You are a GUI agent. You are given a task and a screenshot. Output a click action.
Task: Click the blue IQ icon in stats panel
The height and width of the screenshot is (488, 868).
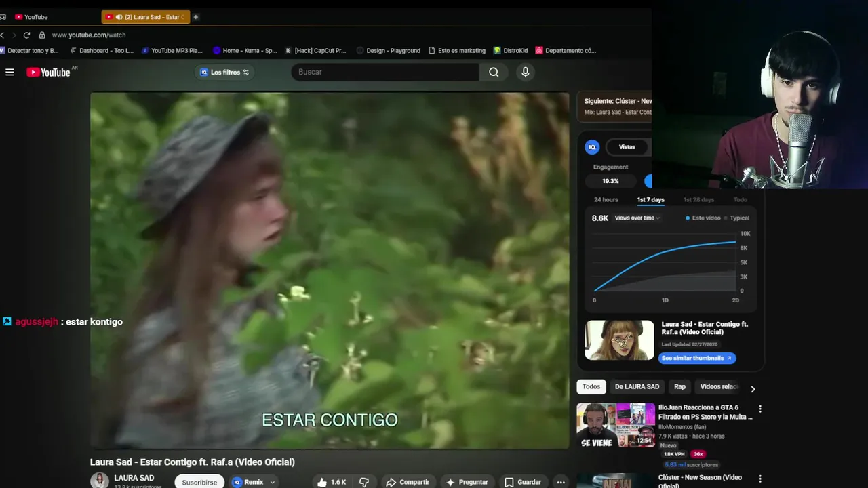(x=592, y=147)
